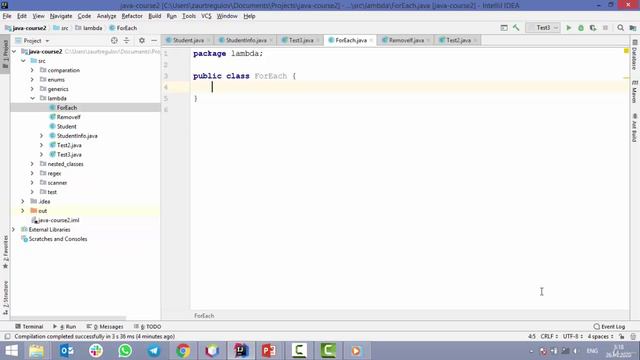This screenshot has width=640, height=360.
Task: Toggle read-only lock in status bar
Action: 621,336
